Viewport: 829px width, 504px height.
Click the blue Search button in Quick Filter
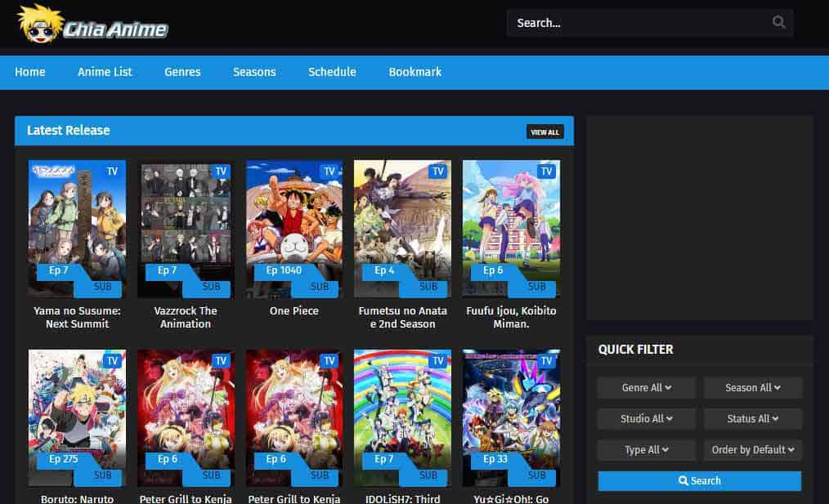click(x=700, y=481)
